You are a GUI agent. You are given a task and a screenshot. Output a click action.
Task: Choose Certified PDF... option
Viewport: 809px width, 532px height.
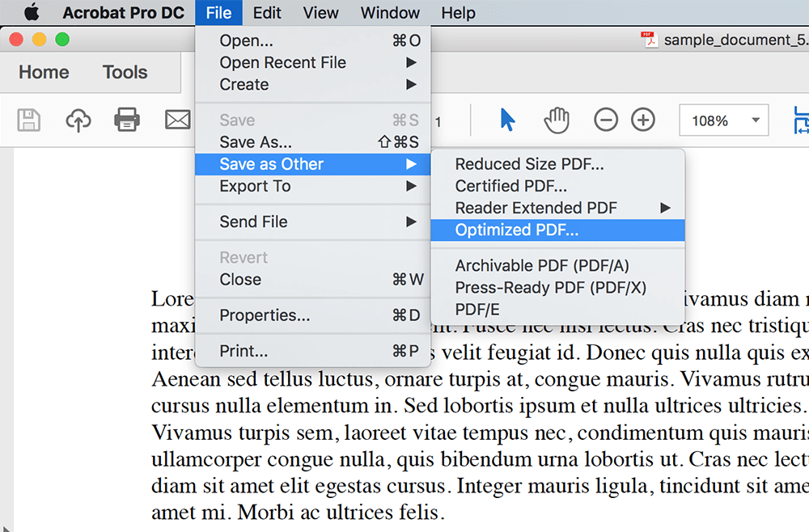(557, 186)
